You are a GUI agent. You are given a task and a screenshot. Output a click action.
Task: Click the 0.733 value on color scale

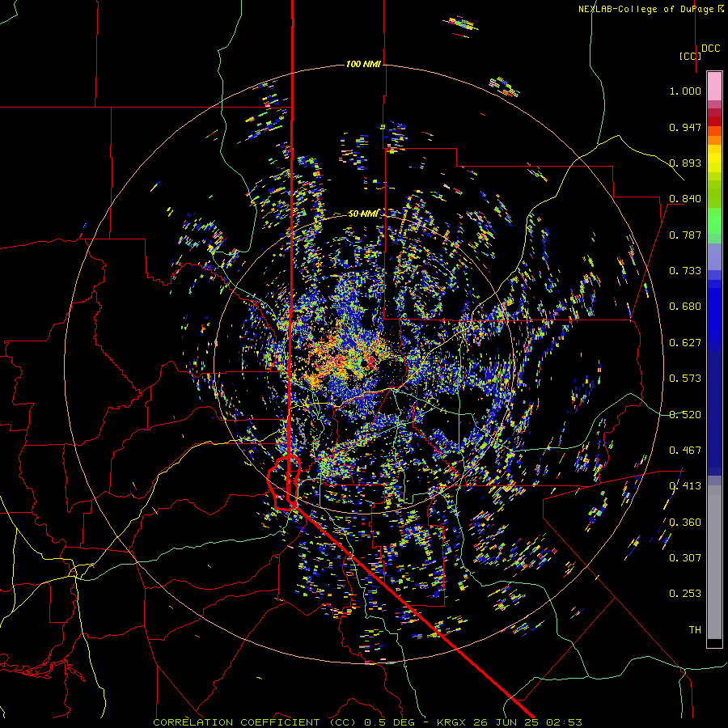[x=685, y=271]
